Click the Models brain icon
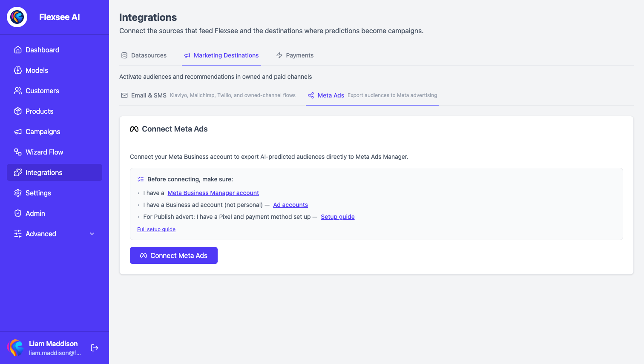Screen dimensions: 644x364 [18, 70]
